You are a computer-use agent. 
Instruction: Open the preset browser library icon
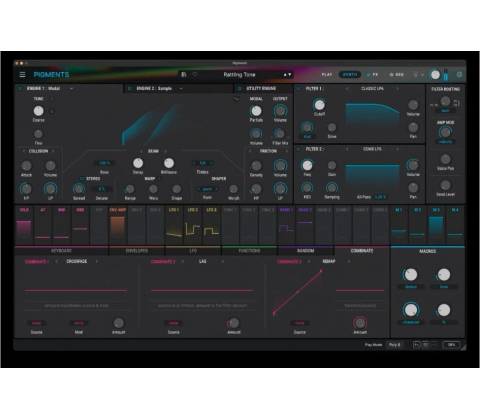[x=184, y=75]
